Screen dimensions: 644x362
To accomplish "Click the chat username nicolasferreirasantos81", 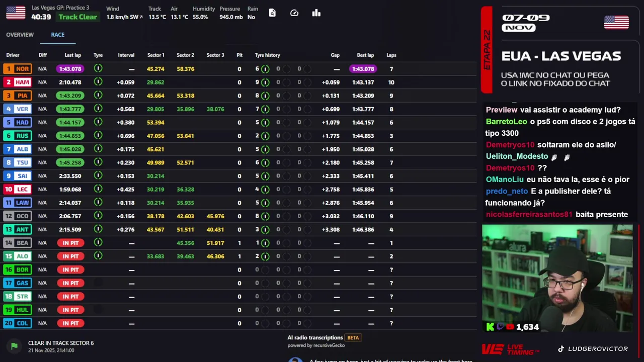I will 529,214.
